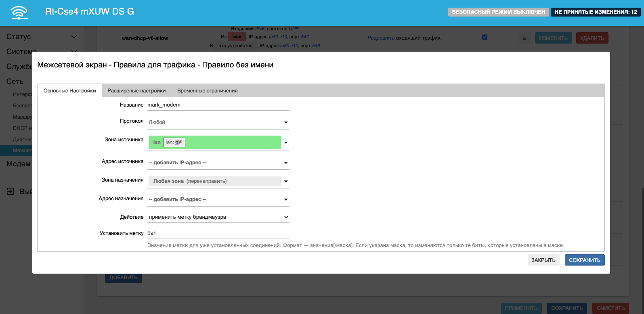Click the drag handle icon for wan-dhcp-v6-allow

pos(524,38)
